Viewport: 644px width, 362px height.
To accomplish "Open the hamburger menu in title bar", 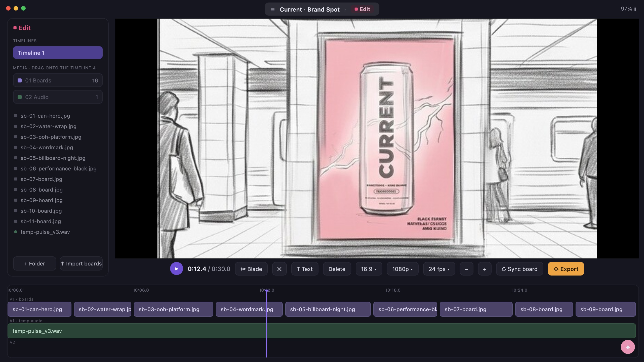I will coord(272,10).
